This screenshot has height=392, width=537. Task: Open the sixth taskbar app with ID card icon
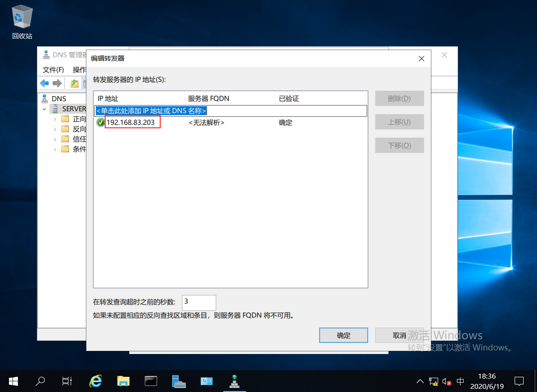(206, 381)
